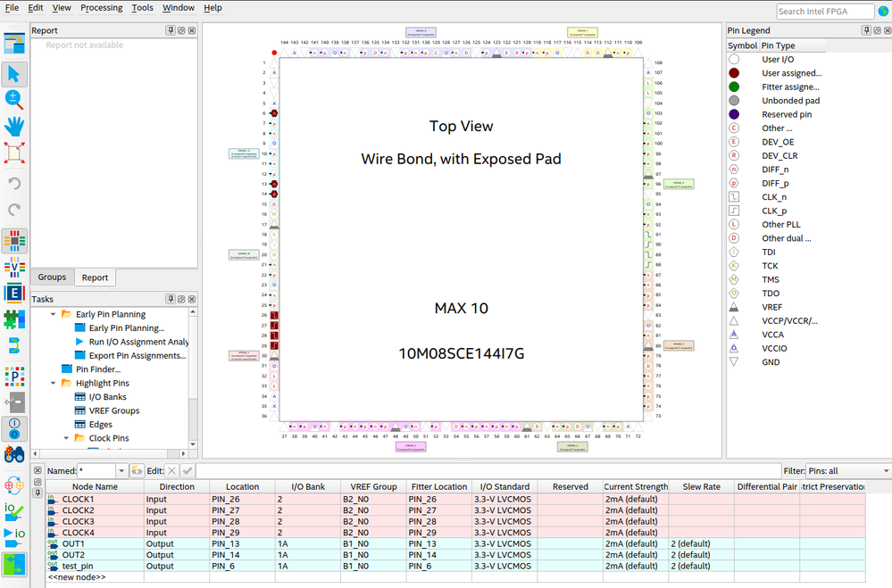Image resolution: width=892 pixels, height=588 pixels.
Task: Click the <<new node>> cell
Action: (x=95, y=577)
